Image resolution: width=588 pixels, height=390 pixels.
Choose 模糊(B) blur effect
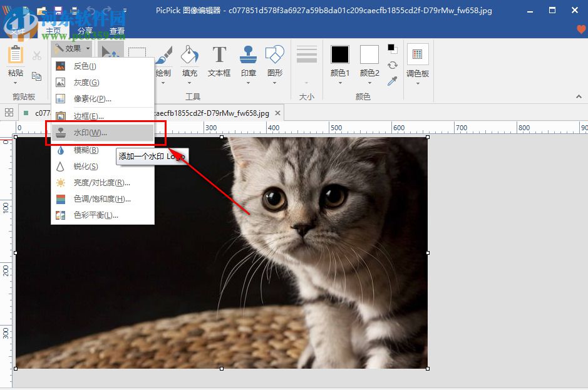click(103, 150)
